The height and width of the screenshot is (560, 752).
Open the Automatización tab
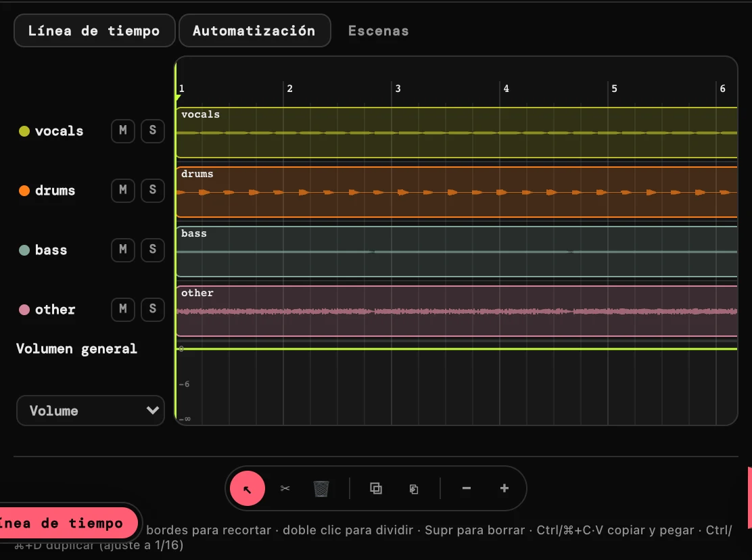[255, 30]
